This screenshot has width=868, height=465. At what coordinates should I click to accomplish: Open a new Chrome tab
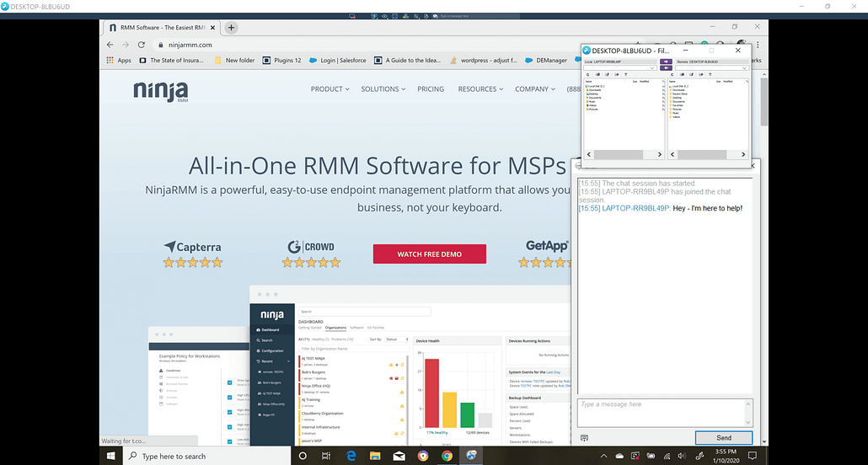[232, 27]
